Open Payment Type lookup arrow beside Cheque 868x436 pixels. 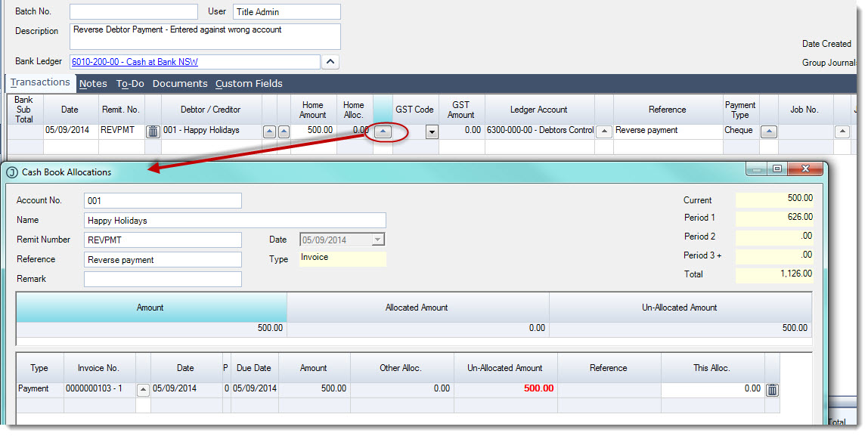point(769,131)
